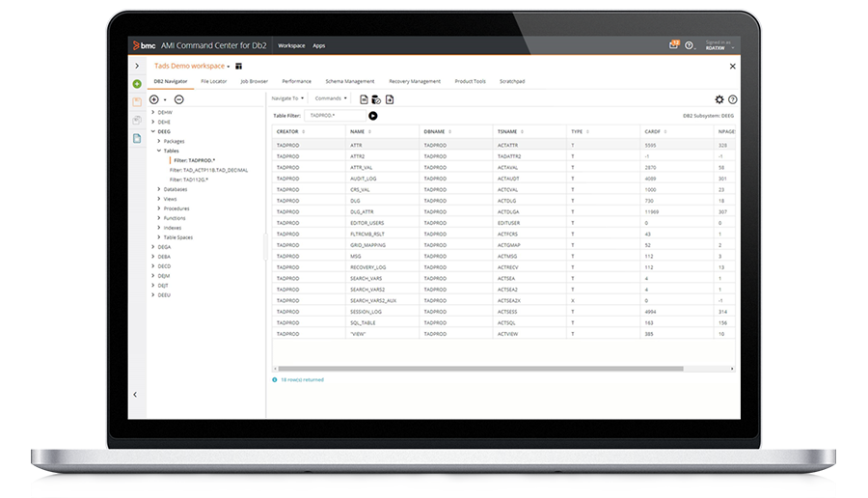The height and width of the screenshot is (498, 868).
Task: Open the notifications icon in top bar
Action: [x=674, y=45]
